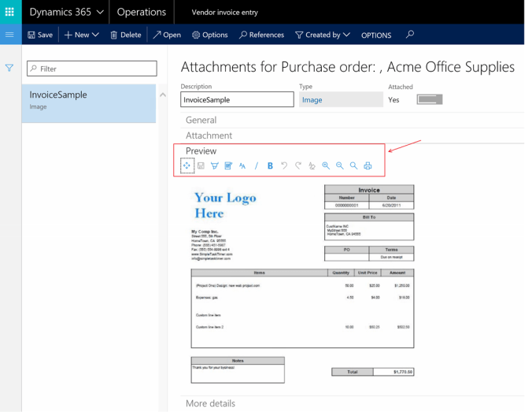Viewport: 532px width, 412px height.
Task: Click the undo arrow in Preview toolbar
Action: click(284, 165)
